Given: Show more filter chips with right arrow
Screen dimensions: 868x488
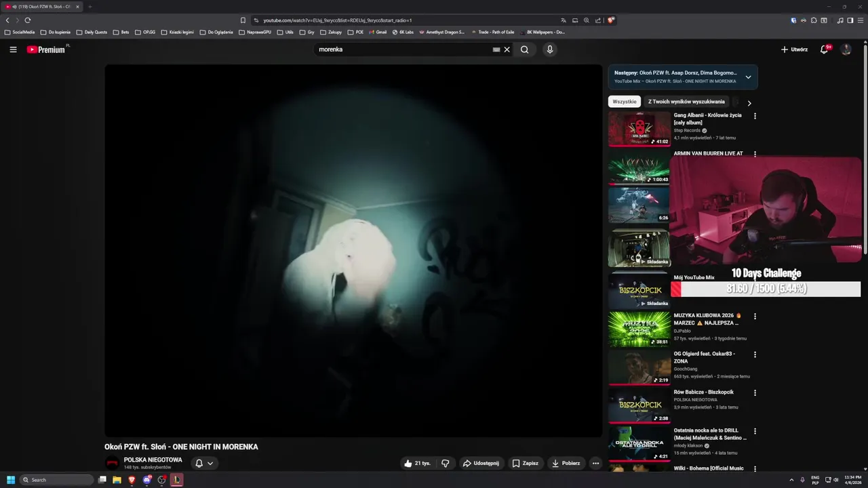Looking at the screenshot, I should pos(749,103).
